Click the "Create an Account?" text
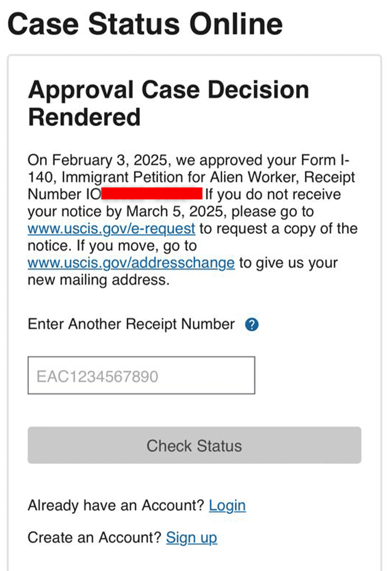392x571 pixels. (x=95, y=538)
